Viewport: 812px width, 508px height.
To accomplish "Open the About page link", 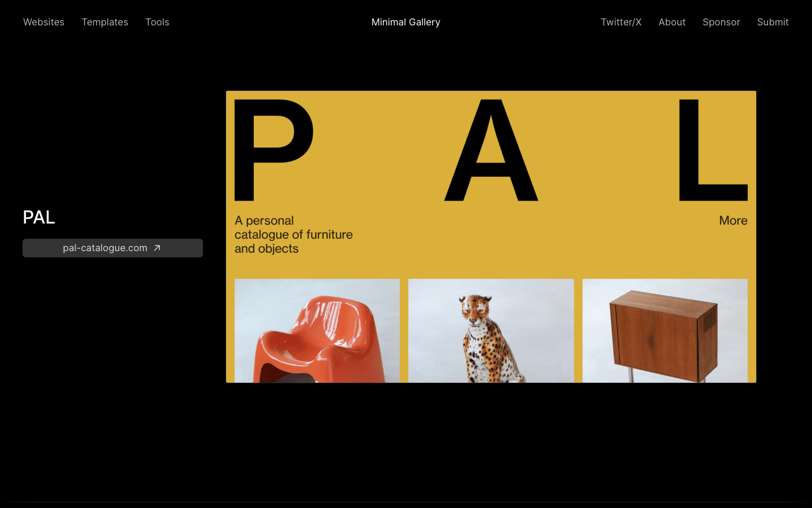I will click(672, 22).
